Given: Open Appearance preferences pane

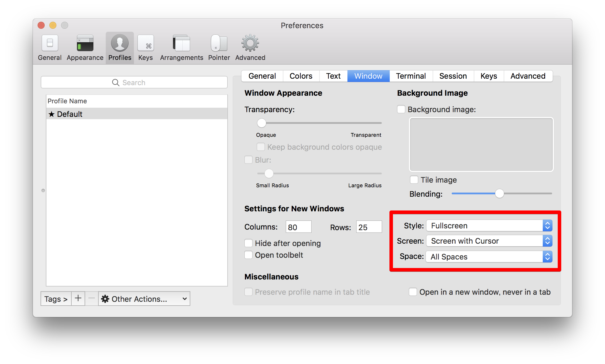Looking at the screenshot, I should [x=85, y=48].
